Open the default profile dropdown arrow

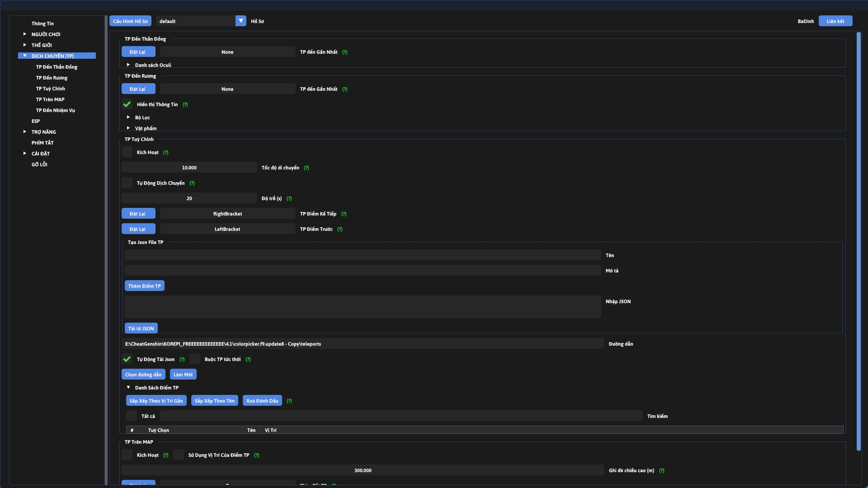[x=241, y=21]
